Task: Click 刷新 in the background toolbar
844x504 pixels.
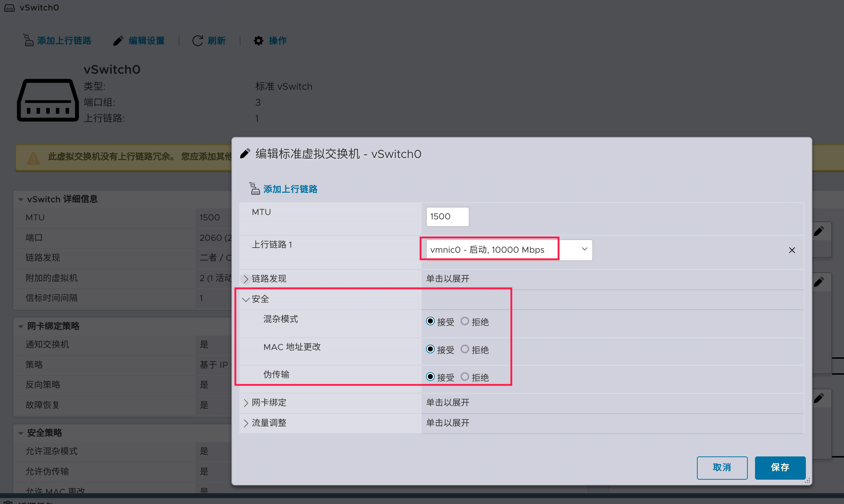Action: 217,41
